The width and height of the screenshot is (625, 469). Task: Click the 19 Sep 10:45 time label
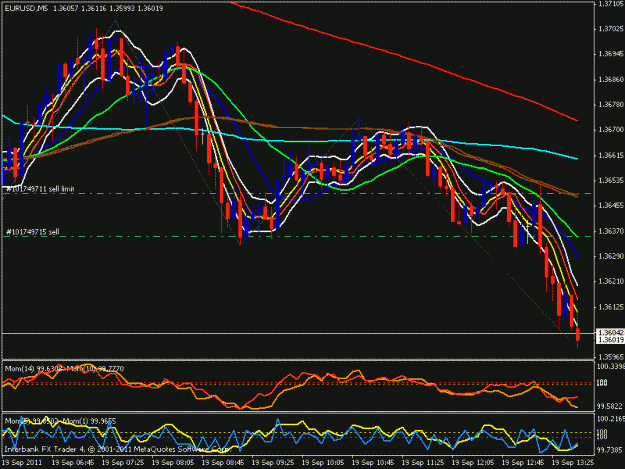point(373,463)
